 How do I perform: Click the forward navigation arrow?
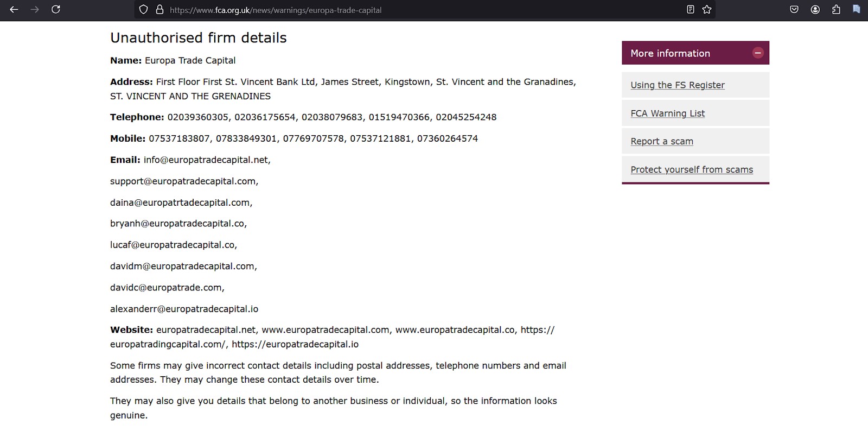(35, 10)
